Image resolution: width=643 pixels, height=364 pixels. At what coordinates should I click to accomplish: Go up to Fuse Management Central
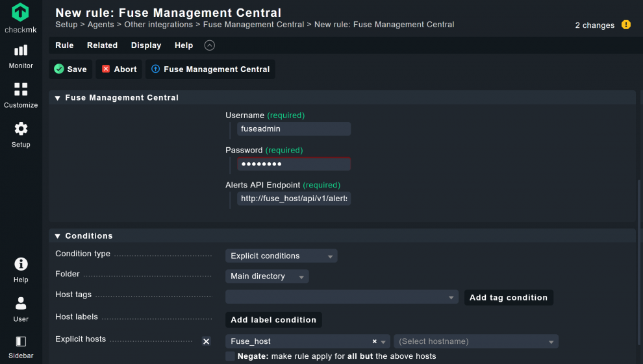click(210, 69)
